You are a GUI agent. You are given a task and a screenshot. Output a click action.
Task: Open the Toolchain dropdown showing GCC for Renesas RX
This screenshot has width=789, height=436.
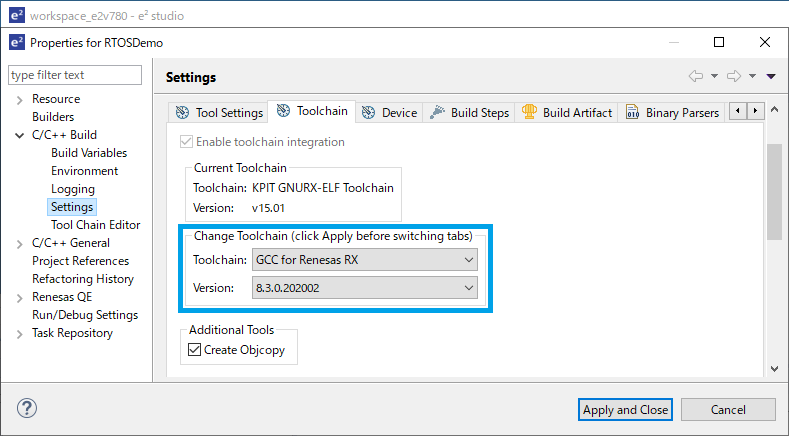tap(365, 260)
